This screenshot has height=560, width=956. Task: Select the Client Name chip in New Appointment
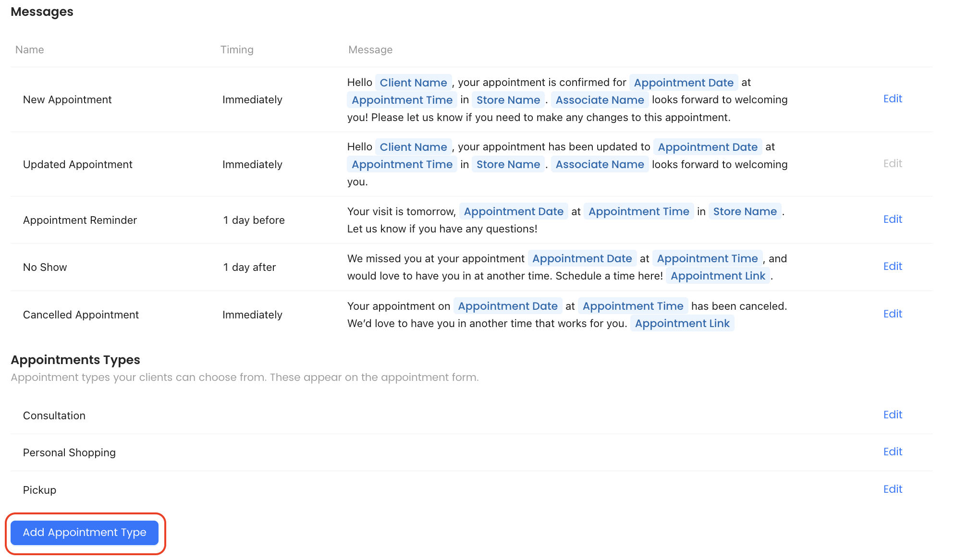(413, 82)
